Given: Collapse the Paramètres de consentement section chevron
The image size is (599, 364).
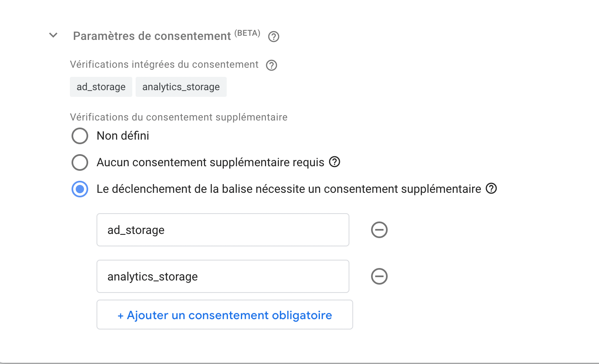Looking at the screenshot, I should 53,35.
